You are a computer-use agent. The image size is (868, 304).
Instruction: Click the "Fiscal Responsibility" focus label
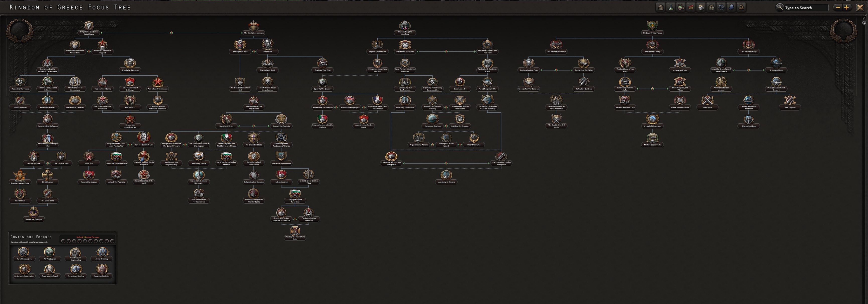tap(487, 89)
